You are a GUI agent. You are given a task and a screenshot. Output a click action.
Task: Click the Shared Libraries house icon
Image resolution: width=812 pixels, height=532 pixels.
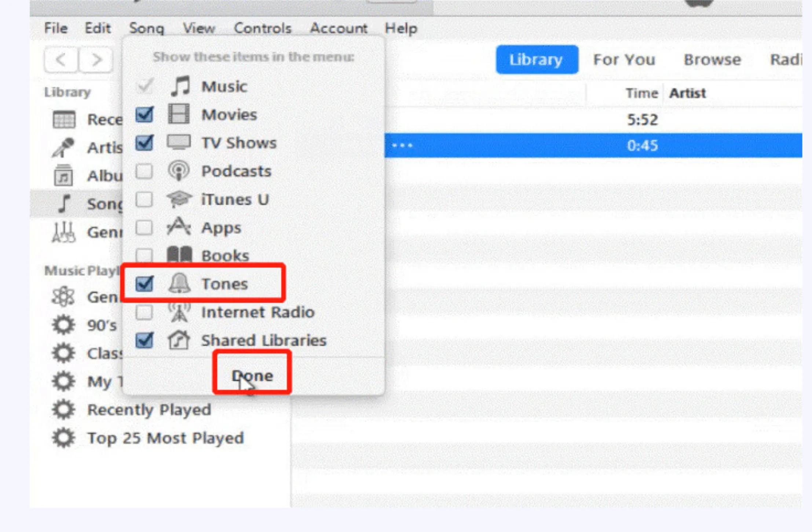(x=179, y=340)
